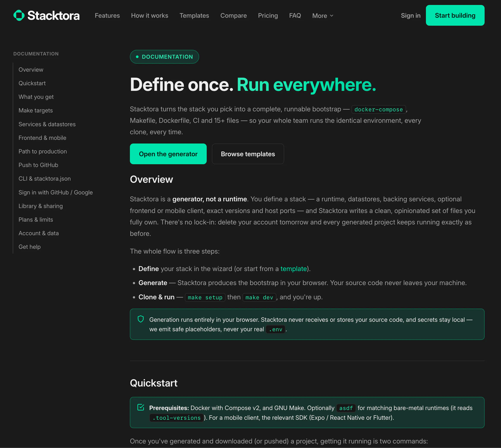Click the bold text generator, not a runtime
The image size is (501, 448).
(x=210, y=199)
